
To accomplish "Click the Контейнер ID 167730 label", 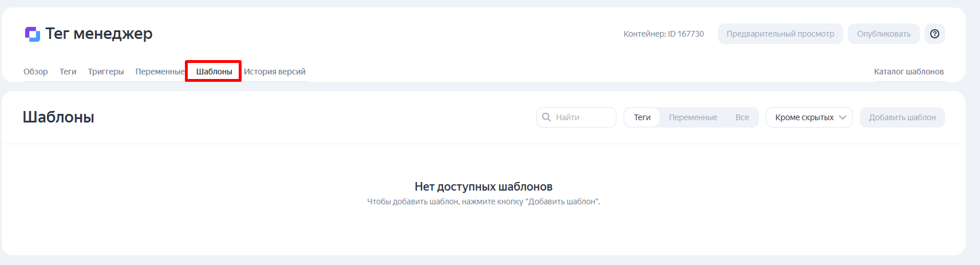I will (x=663, y=34).
